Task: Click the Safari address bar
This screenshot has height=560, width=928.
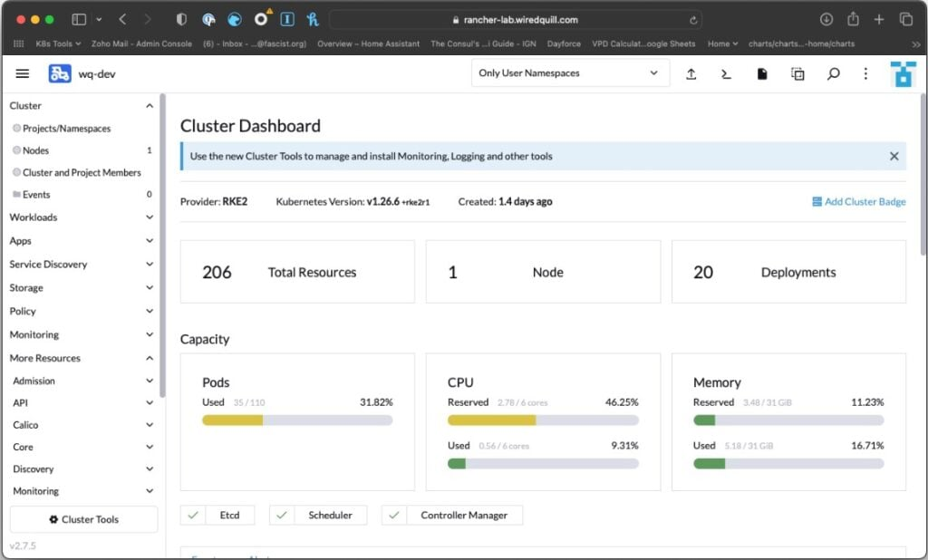Action: (x=514, y=19)
